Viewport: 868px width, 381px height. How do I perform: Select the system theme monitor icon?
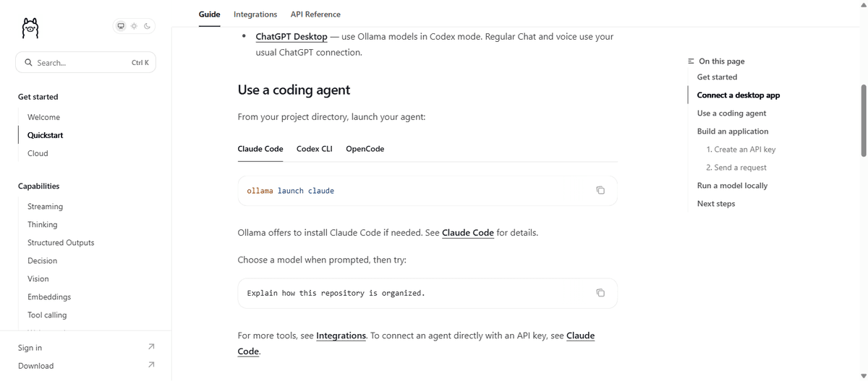click(x=121, y=26)
